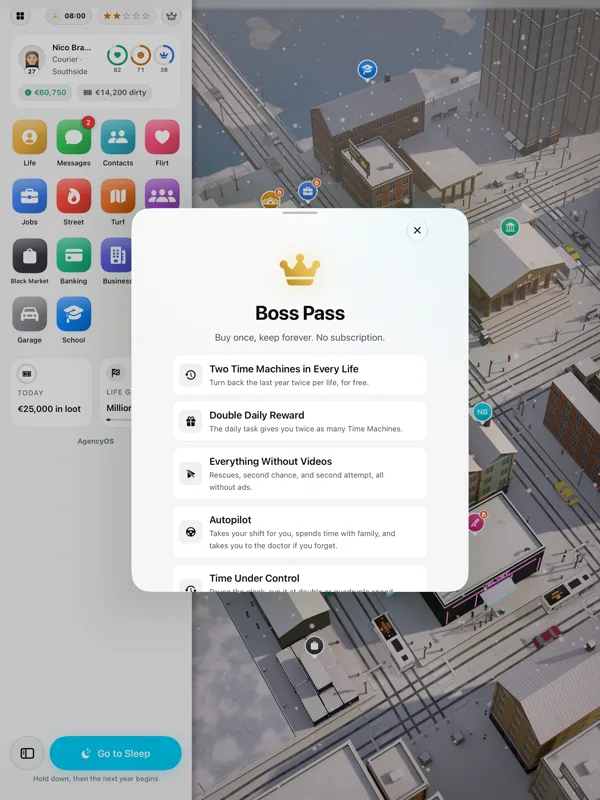Select the Double Daily Reward row
600x800 pixels.
pos(300,421)
